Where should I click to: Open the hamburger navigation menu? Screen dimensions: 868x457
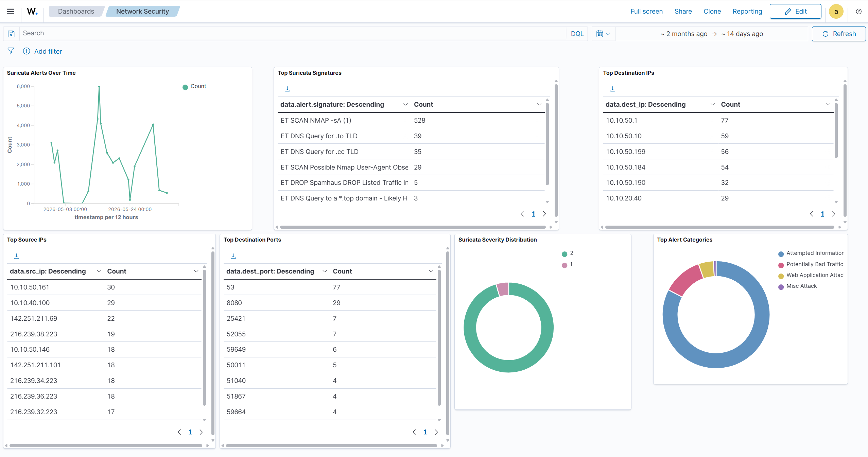[11, 11]
